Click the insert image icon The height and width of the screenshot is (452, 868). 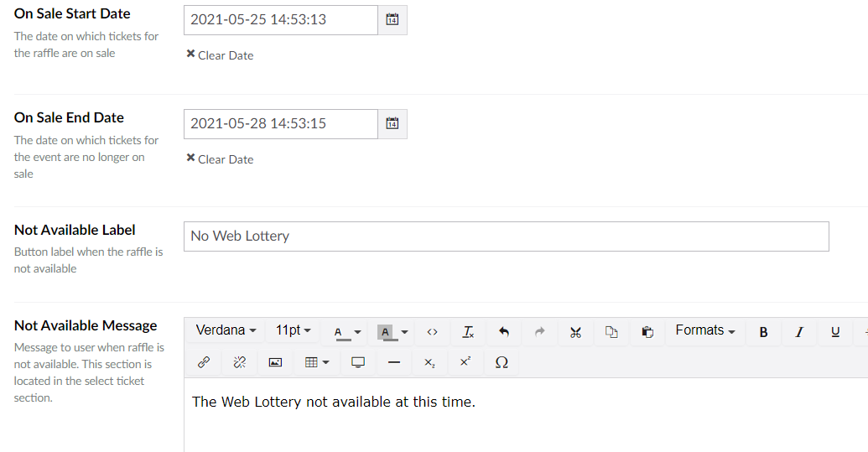coord(275,362)
